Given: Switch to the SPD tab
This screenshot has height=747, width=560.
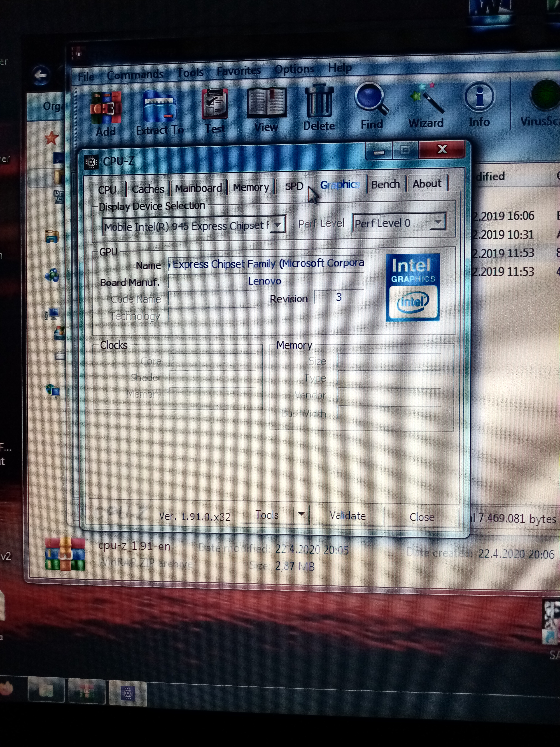Looking at the screenshot, I should tap(294, 186).
